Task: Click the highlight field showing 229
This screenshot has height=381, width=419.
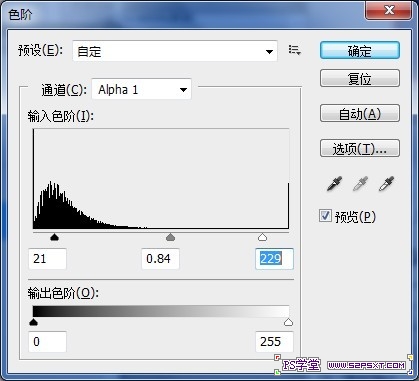Action: tap(274, 259)
